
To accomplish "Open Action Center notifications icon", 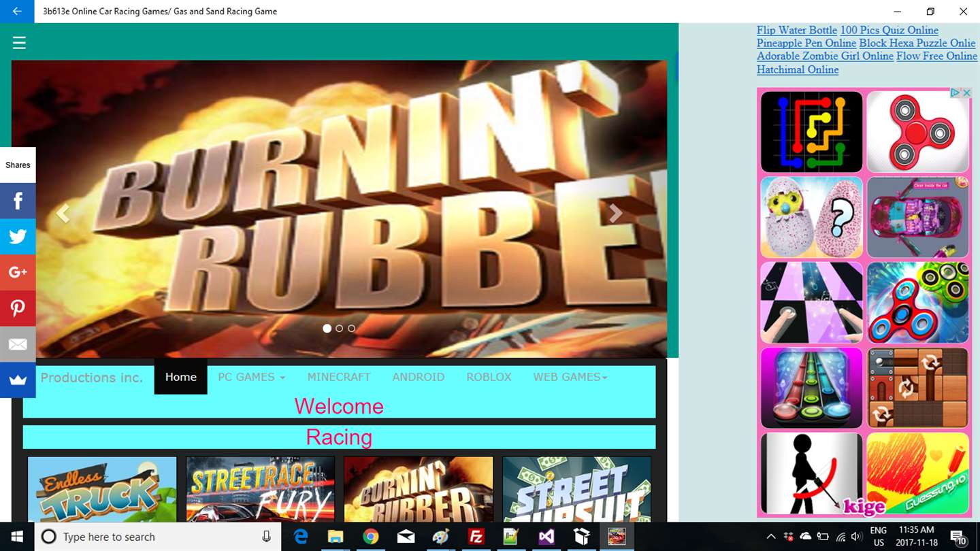I will coord(958,537).
